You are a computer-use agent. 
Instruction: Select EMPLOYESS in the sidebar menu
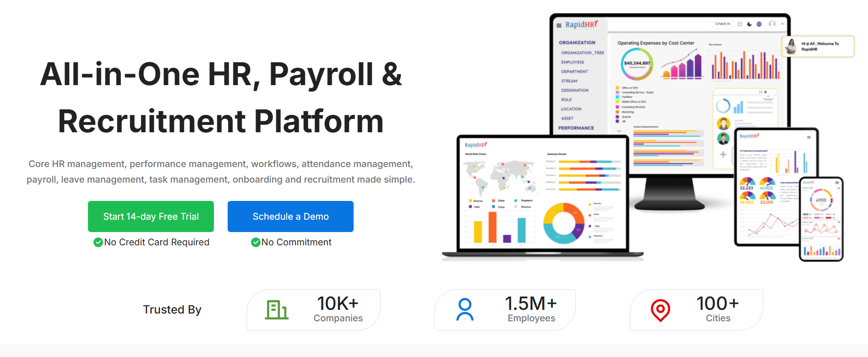[573, 62]
